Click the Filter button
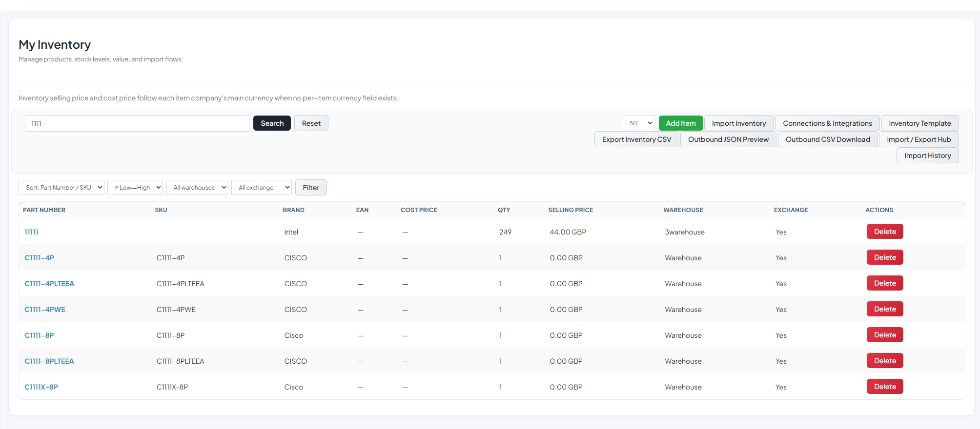Viewport: 980px width, 429px height. point(311,188)
